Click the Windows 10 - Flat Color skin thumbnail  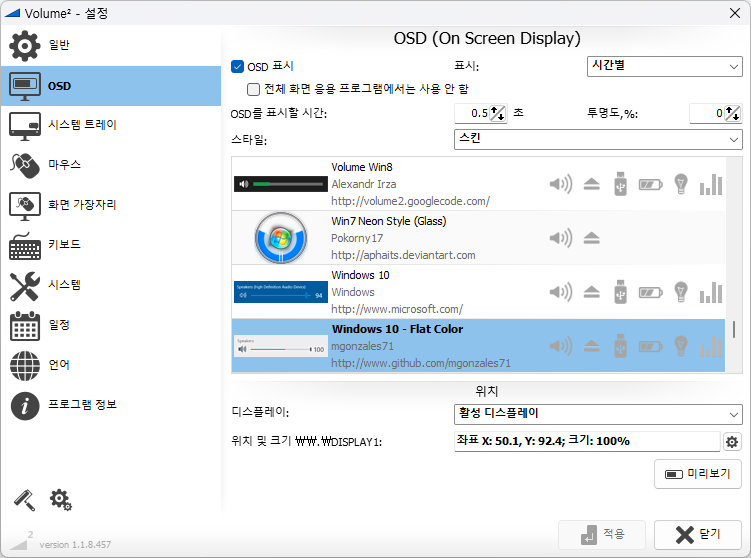click(x=281, y=346)
